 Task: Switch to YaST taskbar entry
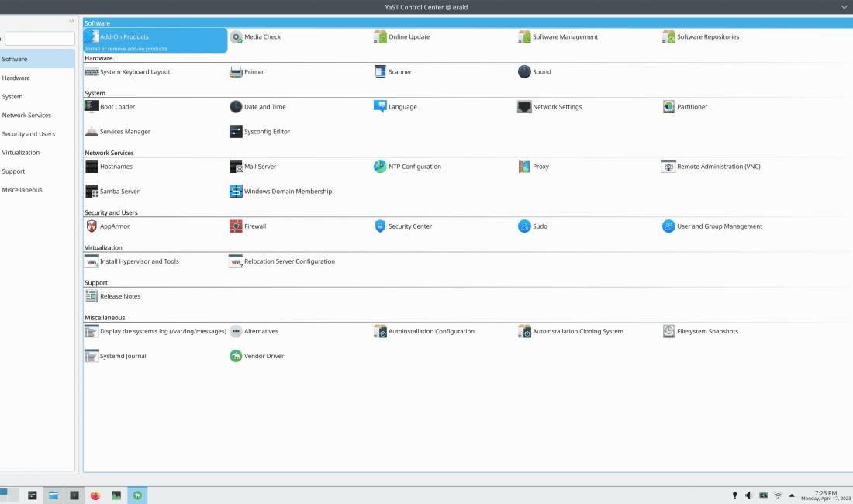tap(137, 495)
